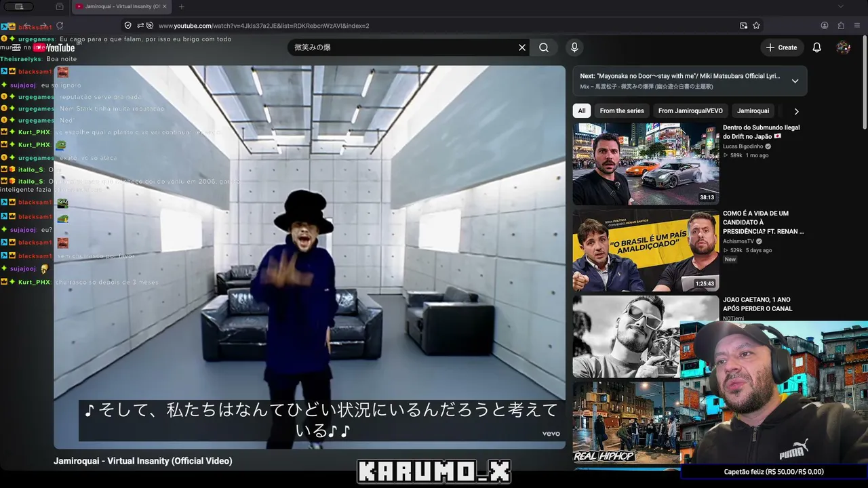
Task: Click the tracking protection shield icon
Action: point(127,26)
